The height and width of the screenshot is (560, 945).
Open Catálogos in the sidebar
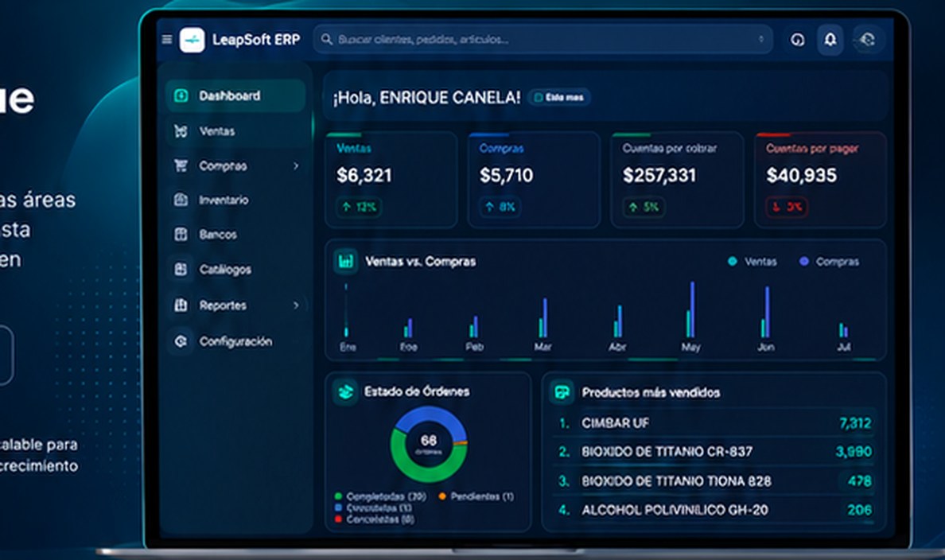point(235,269)
